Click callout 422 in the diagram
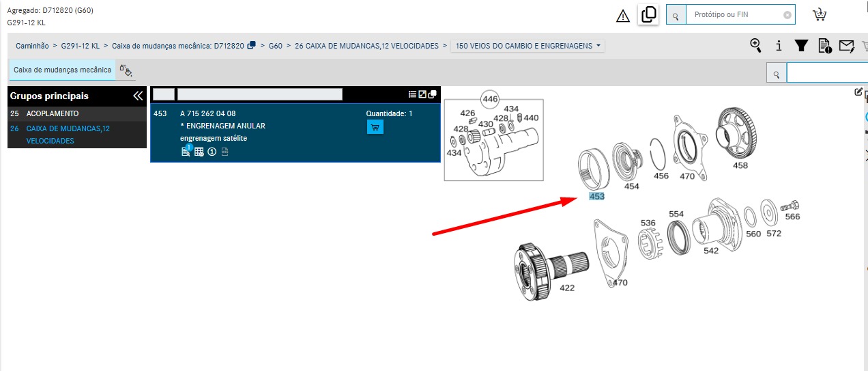Viewport: 868px width, 371px height. point(566,288)
